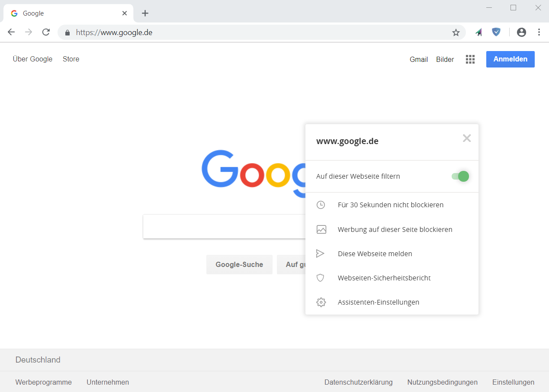This screenshot has width=549, height=392.
Task: Toggle filtering on this website off
Action: [x=460, y=176]
